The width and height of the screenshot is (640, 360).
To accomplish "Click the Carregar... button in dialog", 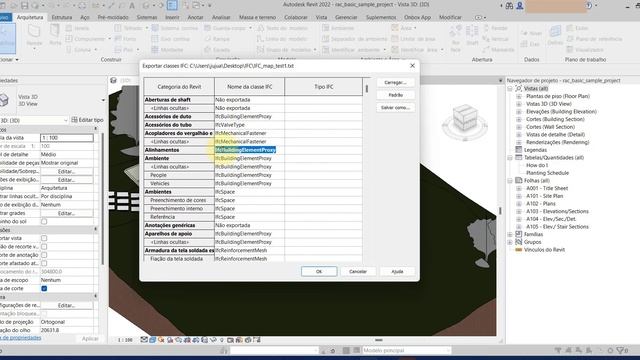I will point(395,82).
